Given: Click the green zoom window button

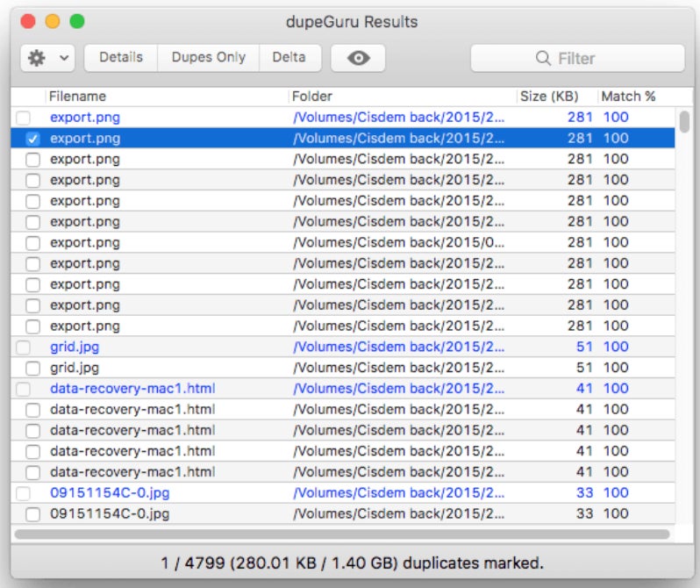Looking at the screenshot, I should pos(77,21).
